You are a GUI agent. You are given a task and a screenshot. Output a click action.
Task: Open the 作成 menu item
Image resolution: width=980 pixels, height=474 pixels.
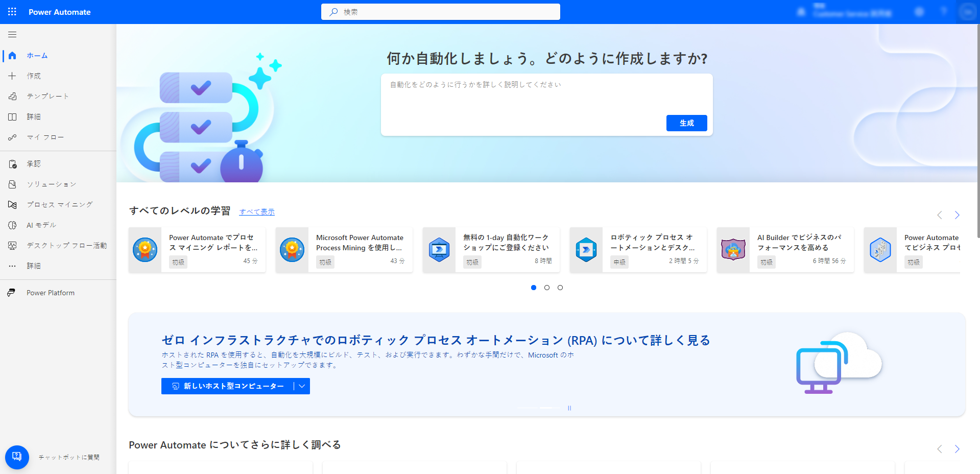[58, 76]
